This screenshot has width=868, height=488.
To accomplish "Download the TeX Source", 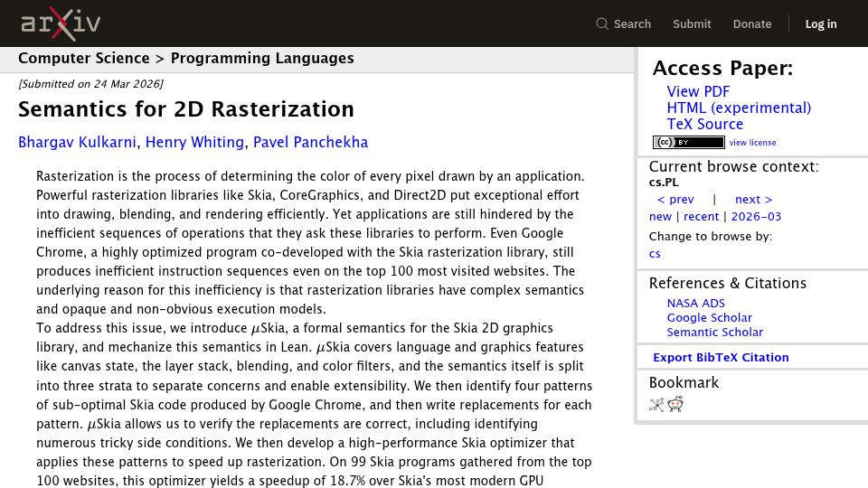I will (x=704, y=124).
